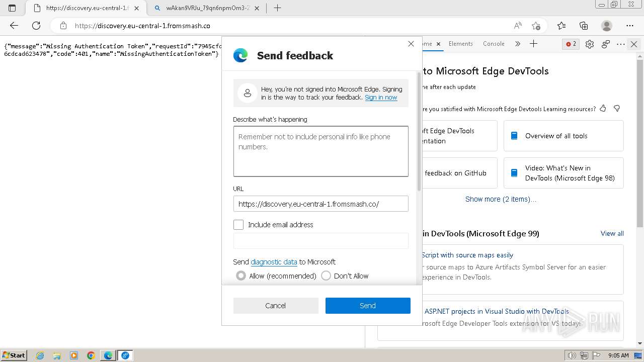Close the discovery.eu-central-1 browser tab

pos(136,8)
